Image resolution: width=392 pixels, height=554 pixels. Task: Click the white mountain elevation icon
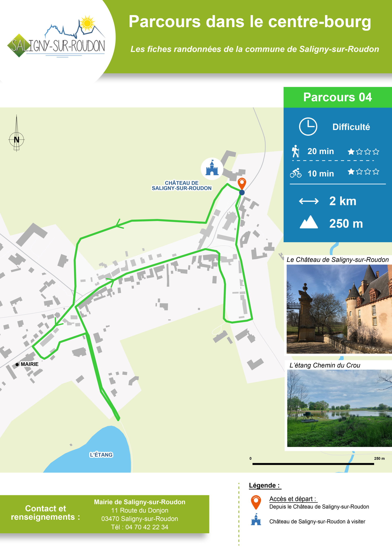(309, 222)
